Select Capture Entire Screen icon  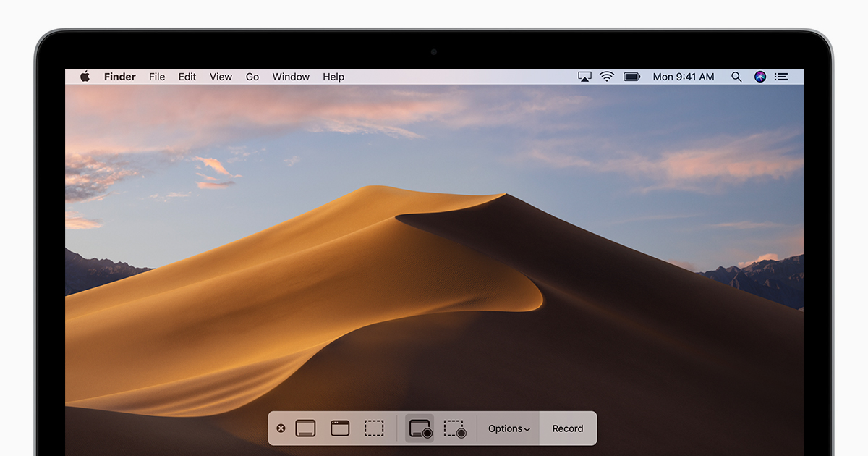[305, 428]
